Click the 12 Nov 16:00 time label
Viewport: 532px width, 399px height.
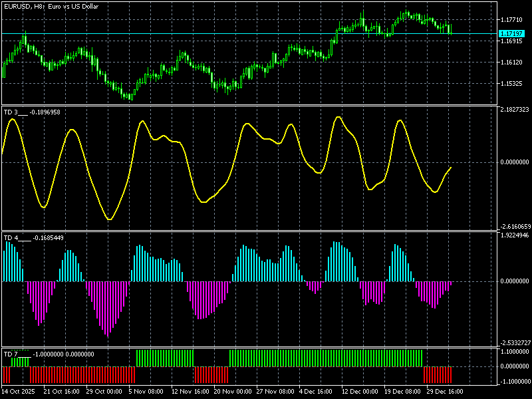pos(189,391)
